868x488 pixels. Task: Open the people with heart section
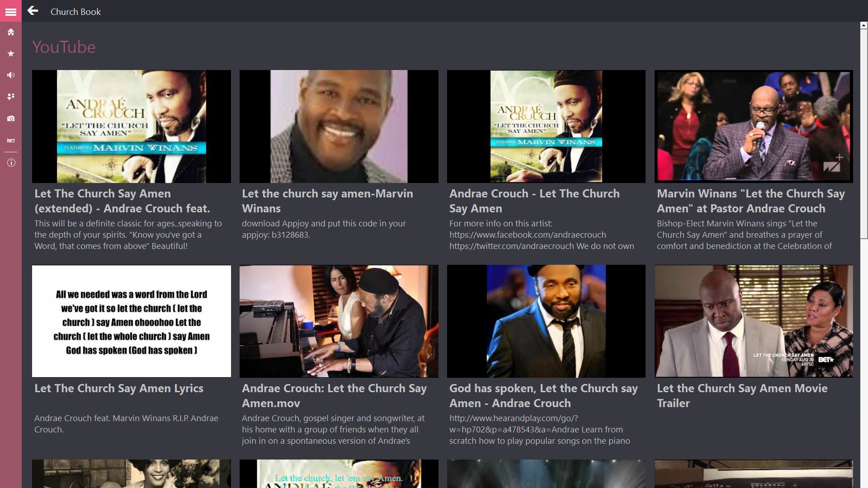pyautogui.click(x=11, y=96)
